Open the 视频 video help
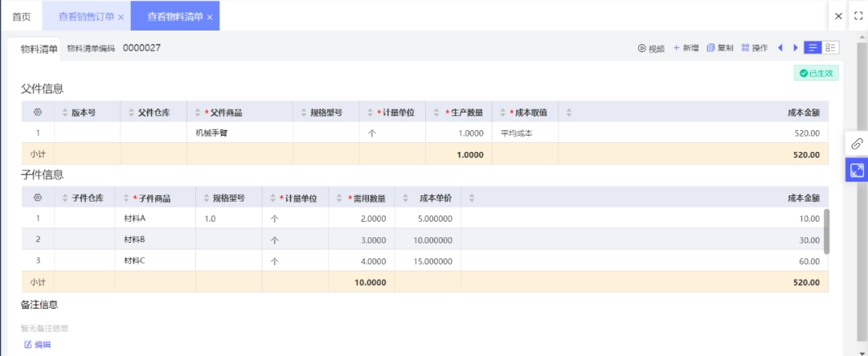 coord(651,48)
